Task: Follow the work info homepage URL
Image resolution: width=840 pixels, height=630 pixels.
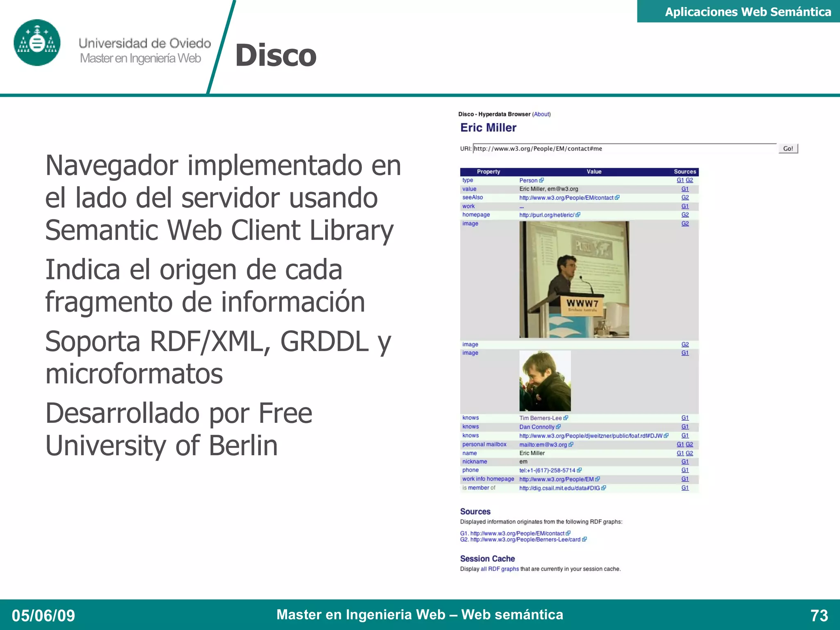Action: (x=556, y=479)
